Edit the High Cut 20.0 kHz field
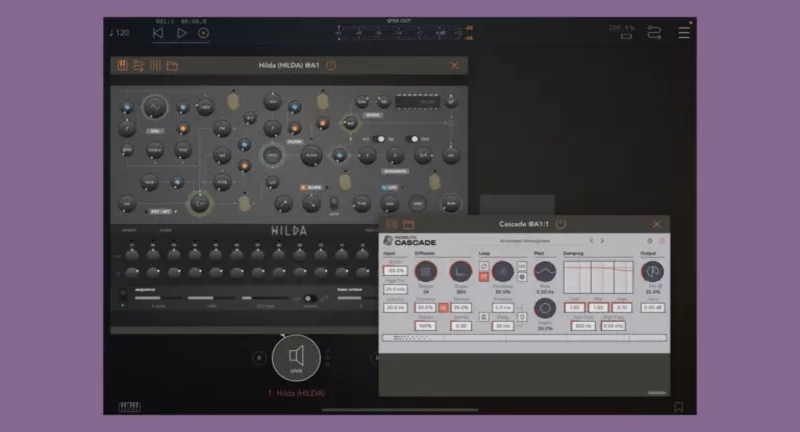The width and height of the screenshot is (800, 432). pyautogui.click(x=395, y=289)
